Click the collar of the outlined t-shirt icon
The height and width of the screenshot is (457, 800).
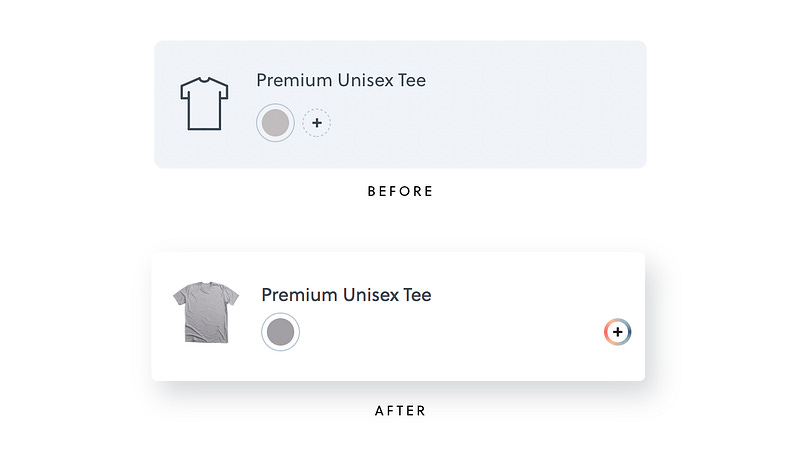tap(204, 80)
